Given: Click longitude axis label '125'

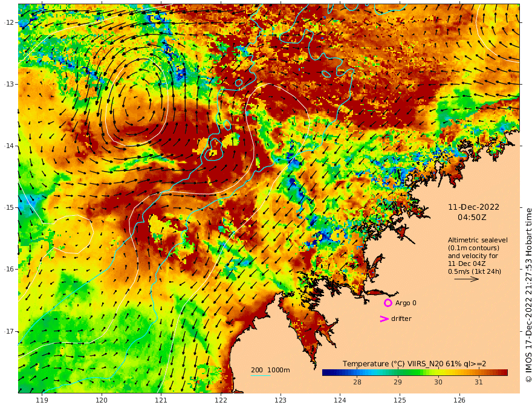Looking at the screenshot, I should 400,401.
